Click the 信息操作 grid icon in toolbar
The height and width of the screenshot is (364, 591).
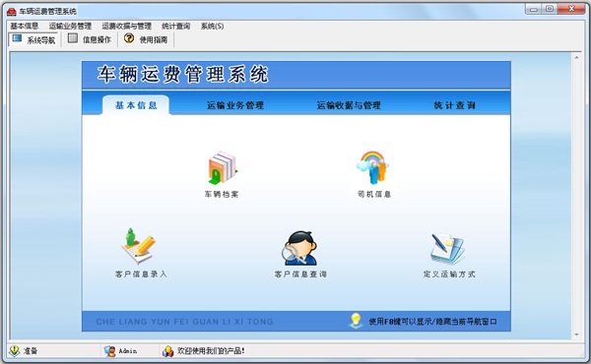click(x=73, y=38)
